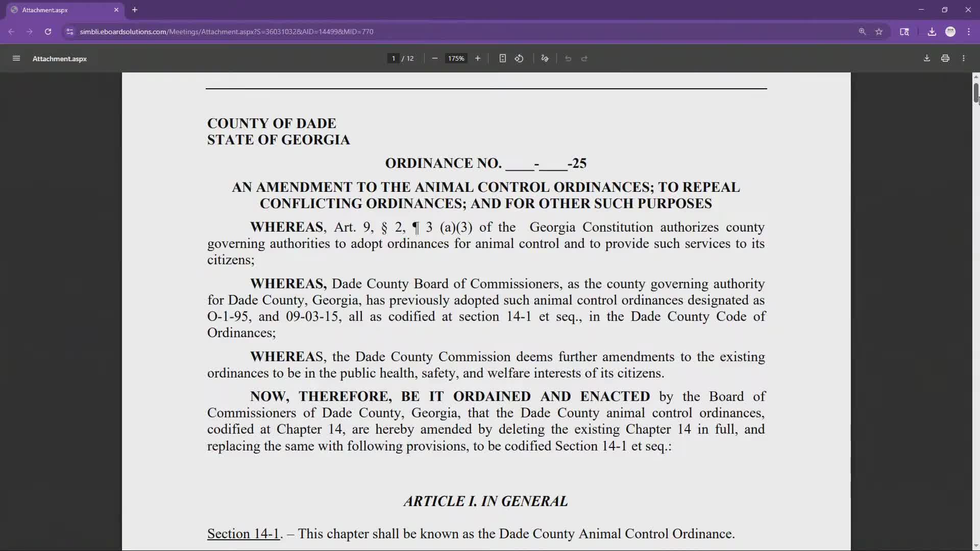This screenshot has width=980, height=551.
Task: Open a new browser tab
Action: click(x=134, y=10)
